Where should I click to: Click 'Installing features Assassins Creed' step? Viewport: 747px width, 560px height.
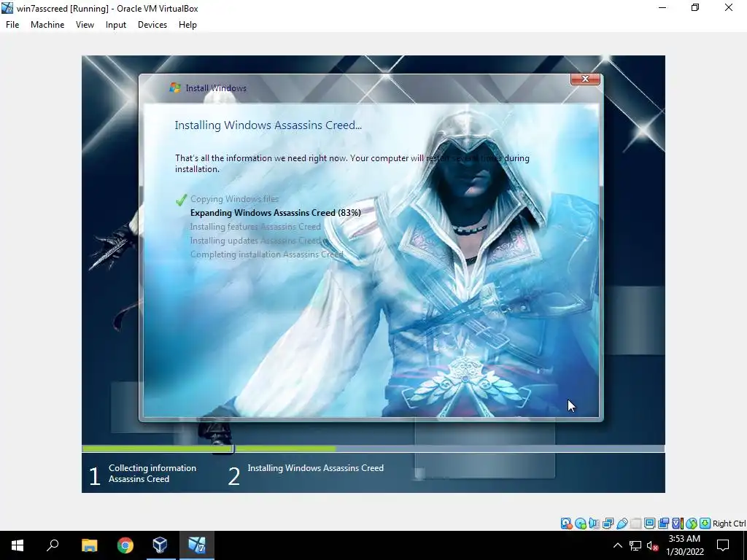tap(255, 227)
